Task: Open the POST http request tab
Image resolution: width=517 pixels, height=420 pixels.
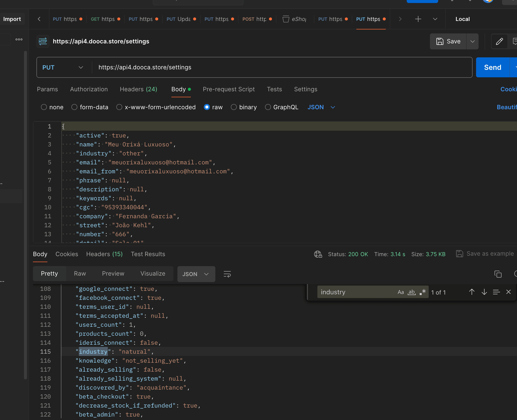Action: point(257,19)
